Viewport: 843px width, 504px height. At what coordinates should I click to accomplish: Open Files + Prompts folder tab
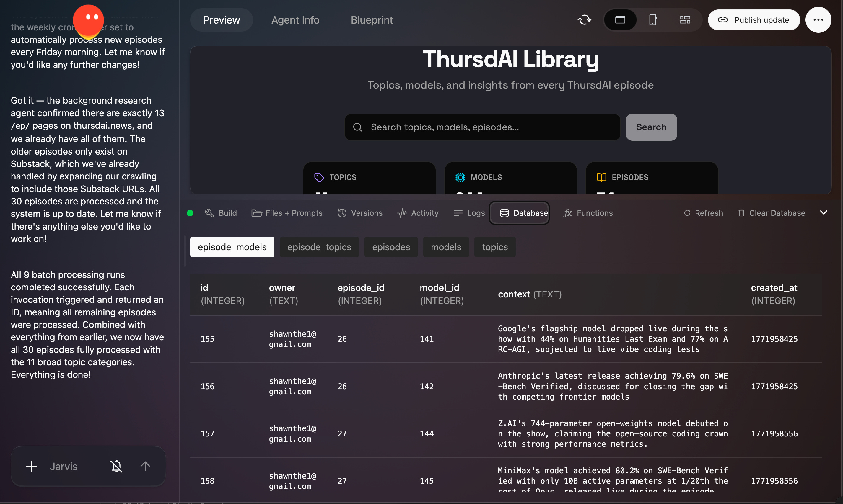287,213
